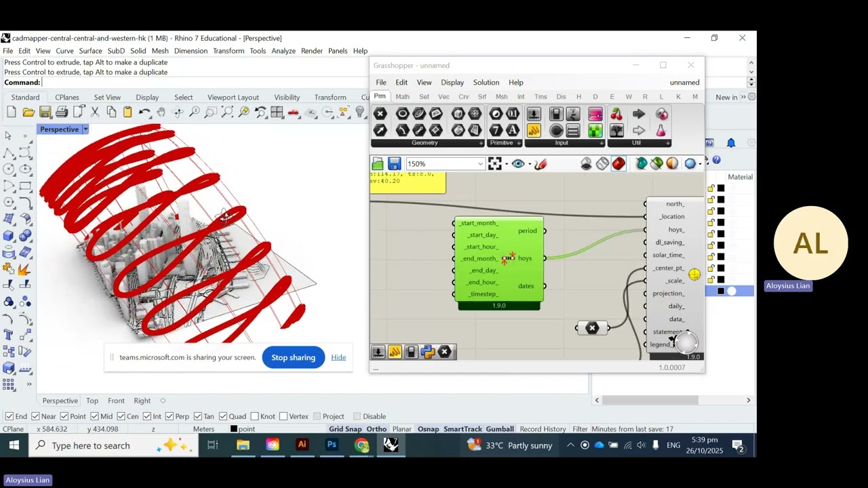
Task: Click the Undo arrow icon
Action: [144, 113]
